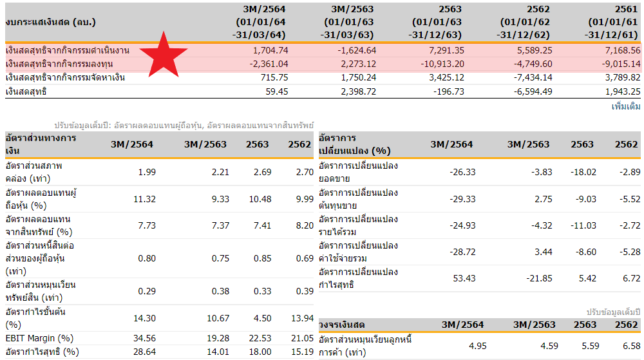644x360 pixels.
Task: Select the เงินสดสุทธิจากกิจกรรมลงทุน row label
Action: point(59,64)
